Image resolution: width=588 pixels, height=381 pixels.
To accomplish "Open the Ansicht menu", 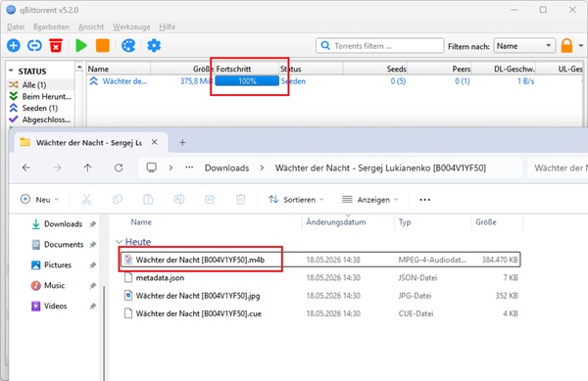I will click(x=91, y=26).
